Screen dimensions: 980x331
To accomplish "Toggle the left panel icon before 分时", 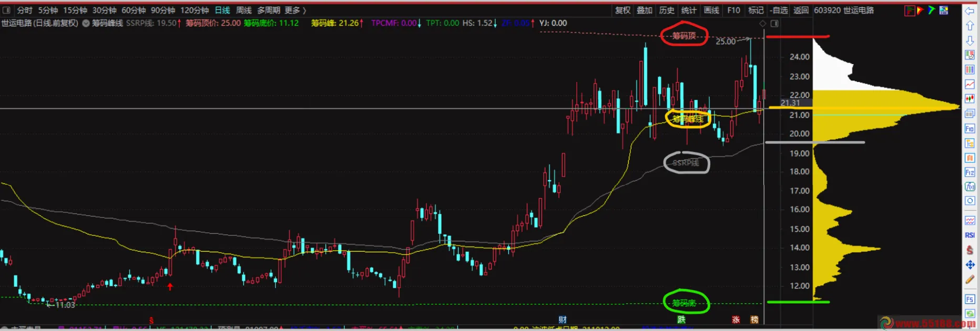I will pyautogui.click(x=6, y=10).
